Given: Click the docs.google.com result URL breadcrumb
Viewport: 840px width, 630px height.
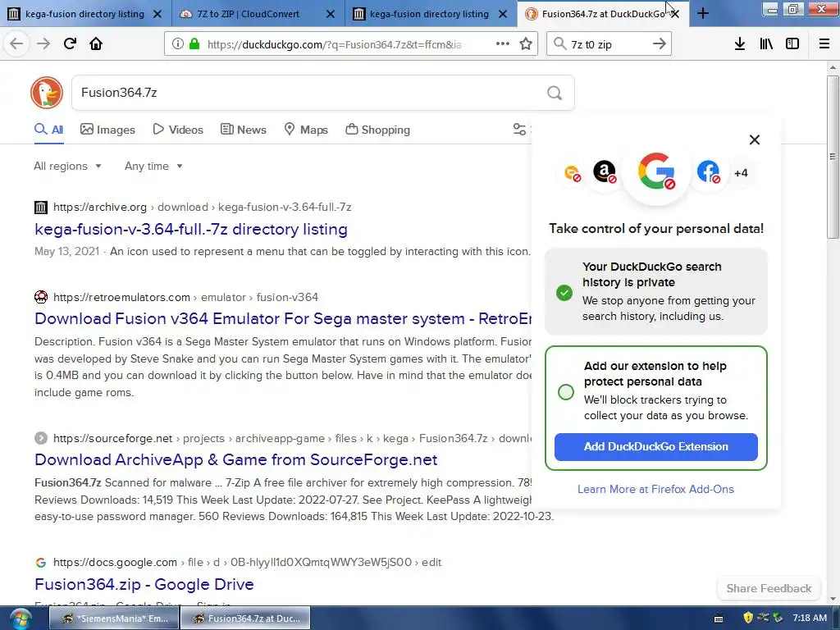Looking at the screenshot, I should (x=247, y=563).
